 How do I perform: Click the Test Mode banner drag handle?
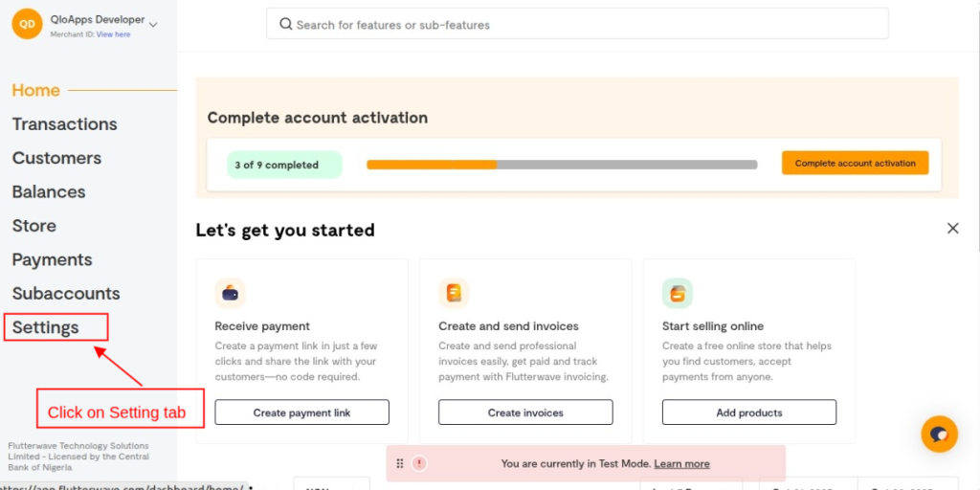coord(400,463)
